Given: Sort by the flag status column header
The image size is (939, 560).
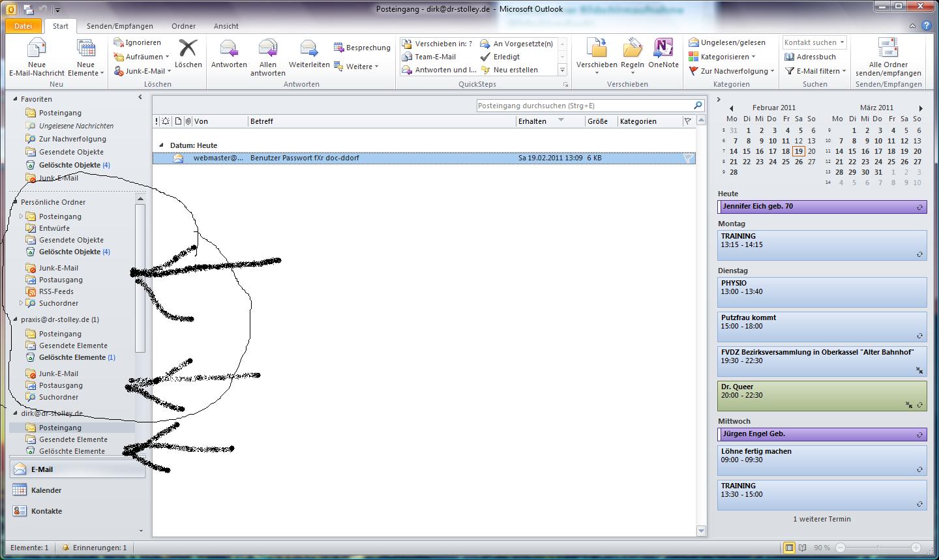Looking at the screenshot, I should (x=688, y=121).
